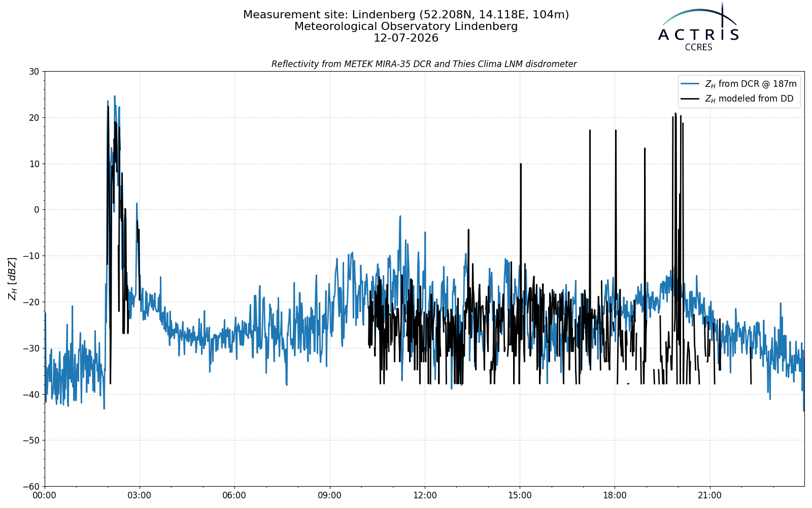812x508 pixels.
Task: Click the y-axis tick label −30
Action: point(30,348)
